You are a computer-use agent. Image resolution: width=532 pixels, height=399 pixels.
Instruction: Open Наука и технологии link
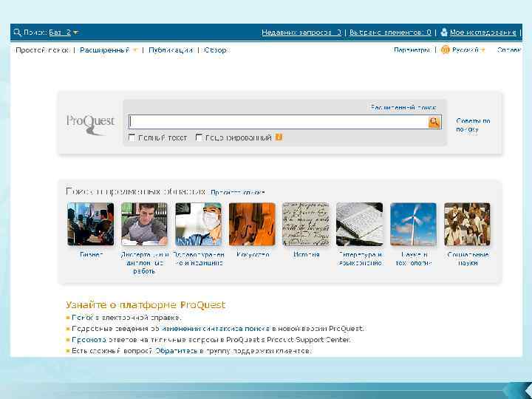[x=414, y=259]
